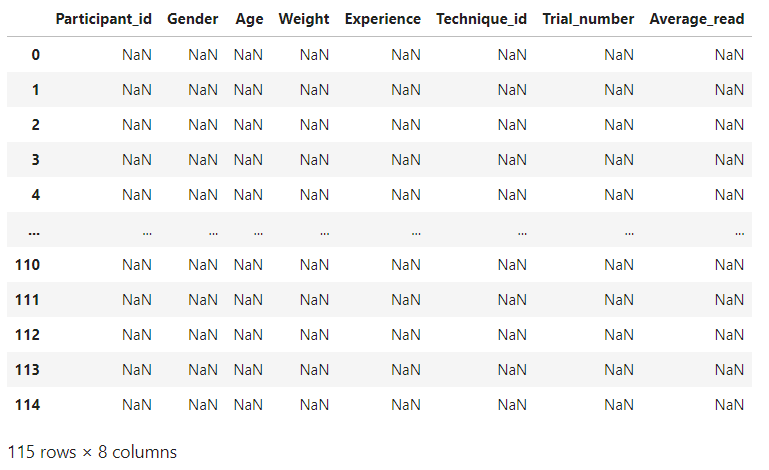Click the truncated rows ellipsis index
This screenshot has width=769, height=470.
35,231
